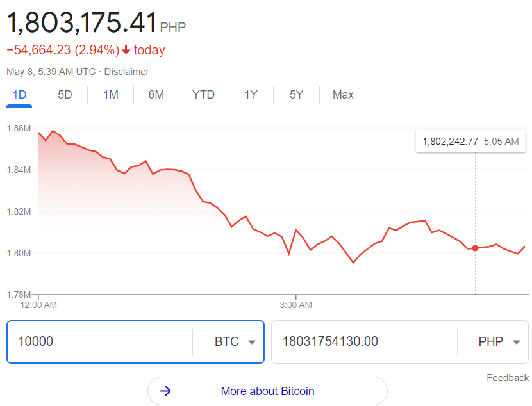View the 5Y chart range

[297, 95]
